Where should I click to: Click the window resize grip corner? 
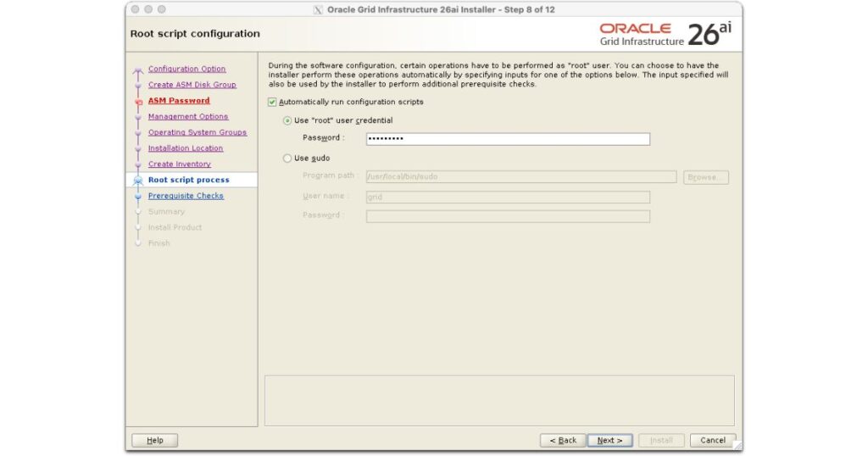pos(738,446)
